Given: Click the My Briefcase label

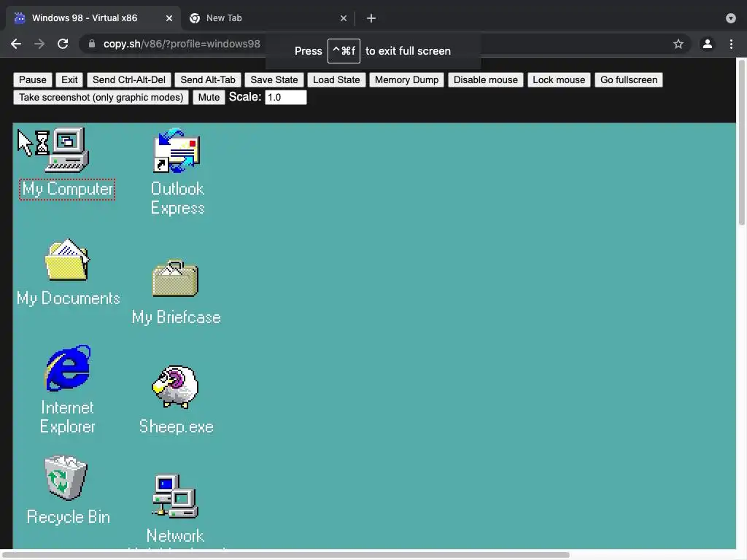Looking at the screenshot, I should [177, 317].
